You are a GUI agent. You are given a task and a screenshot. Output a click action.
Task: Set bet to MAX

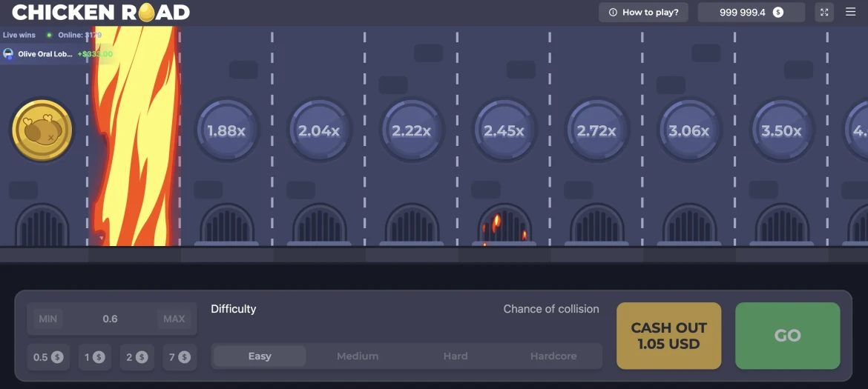point(174,319)
